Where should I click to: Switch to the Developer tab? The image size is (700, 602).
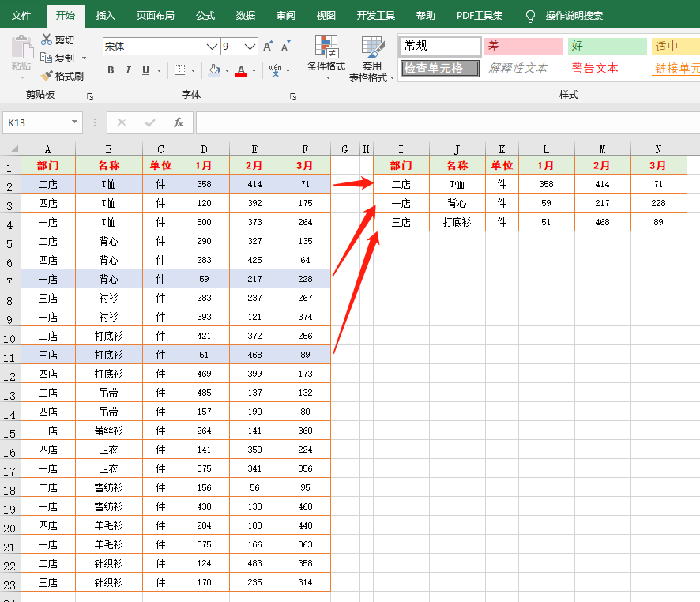(376, 16)
